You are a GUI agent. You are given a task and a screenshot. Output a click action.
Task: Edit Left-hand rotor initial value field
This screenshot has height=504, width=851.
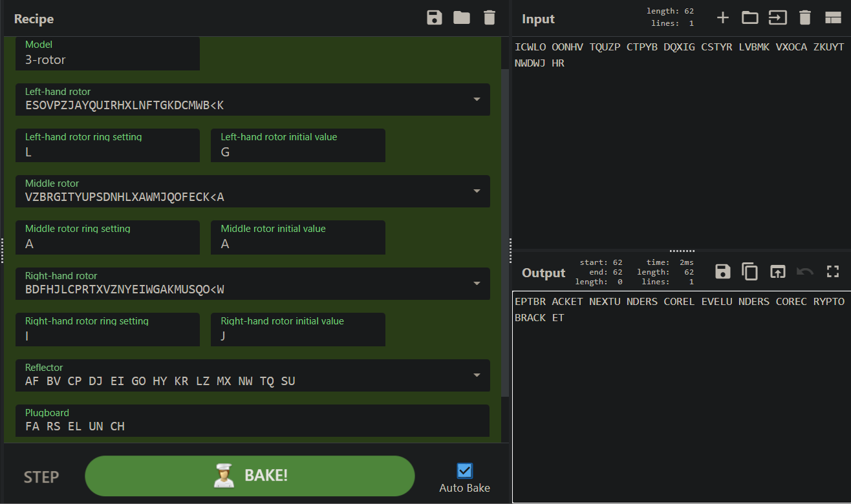click(298, 145)
